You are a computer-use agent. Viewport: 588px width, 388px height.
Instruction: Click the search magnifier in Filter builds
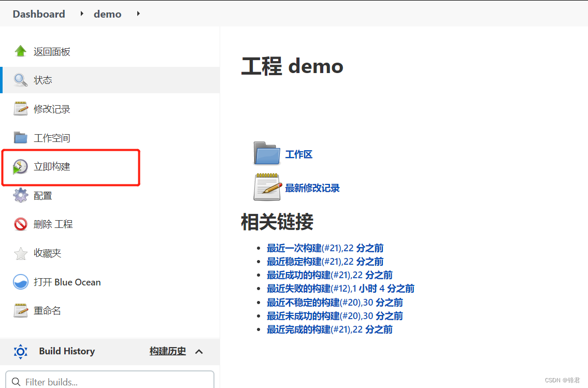16,382
